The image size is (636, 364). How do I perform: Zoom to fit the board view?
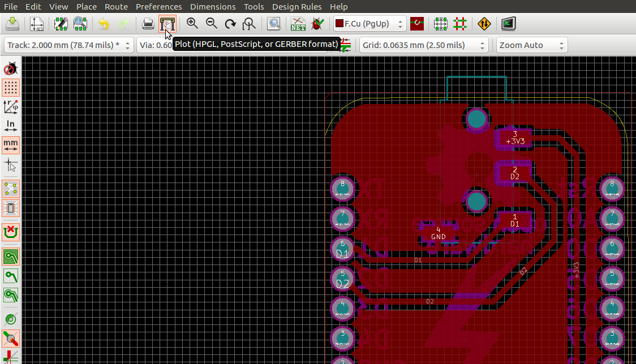249,24
